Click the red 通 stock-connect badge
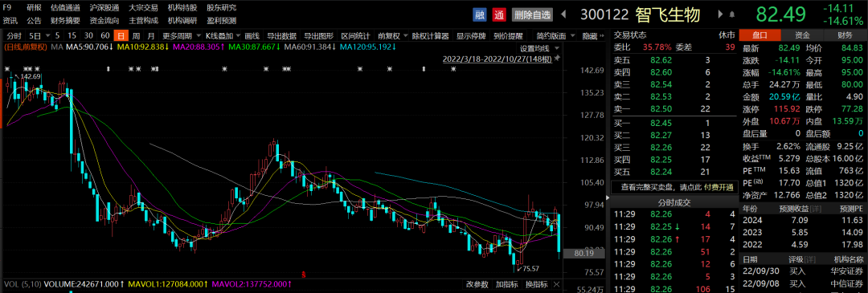Viewport: 868px width, 293px height. 499,14
